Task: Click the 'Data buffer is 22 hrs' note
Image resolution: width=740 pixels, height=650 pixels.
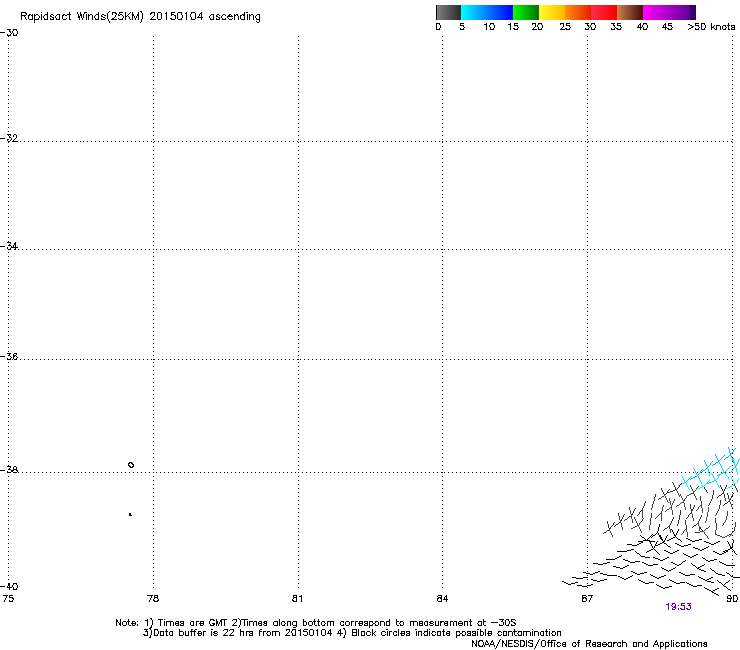Action: [x=353, y=633]
